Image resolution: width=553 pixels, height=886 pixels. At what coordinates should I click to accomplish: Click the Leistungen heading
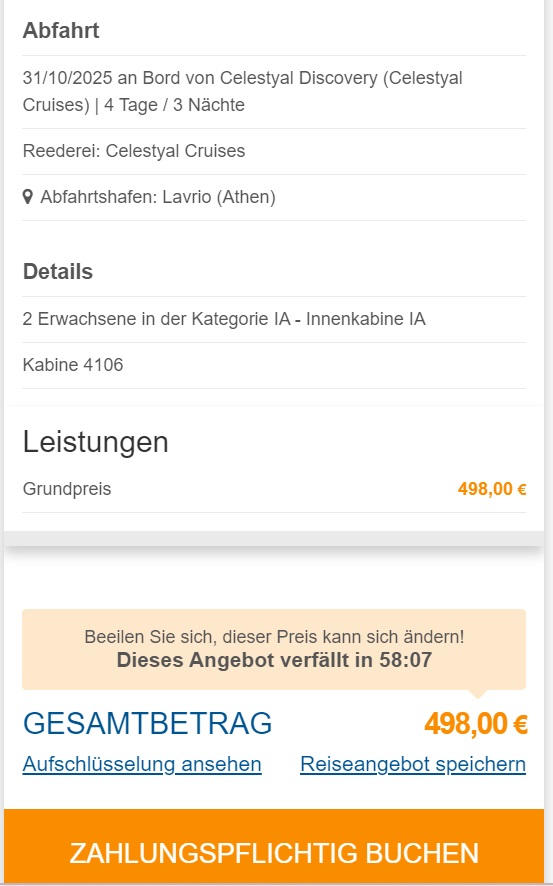coord(95,442)
